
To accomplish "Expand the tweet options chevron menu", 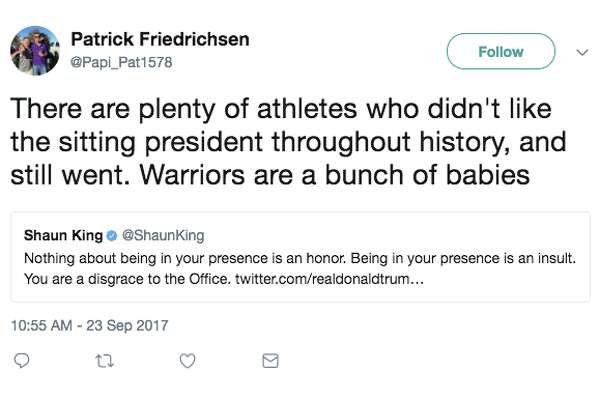I will tap(582, 52).
